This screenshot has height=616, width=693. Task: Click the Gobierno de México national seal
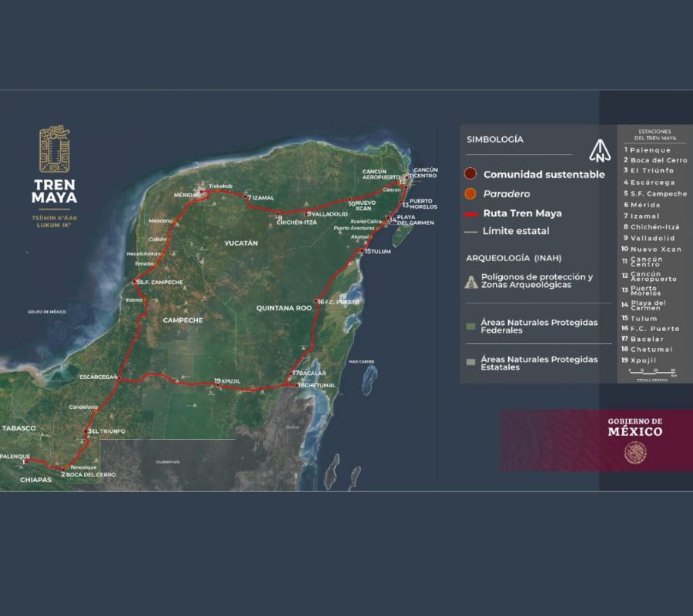(635, 454)
